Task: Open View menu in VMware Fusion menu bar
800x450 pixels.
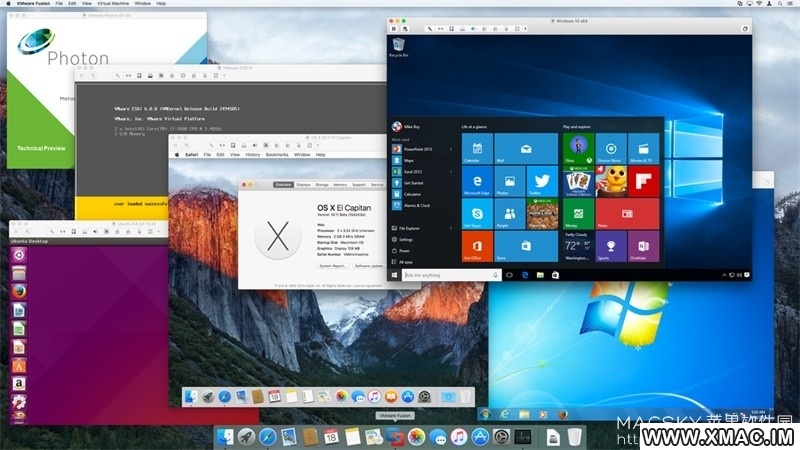Action: tap(87, 3)
